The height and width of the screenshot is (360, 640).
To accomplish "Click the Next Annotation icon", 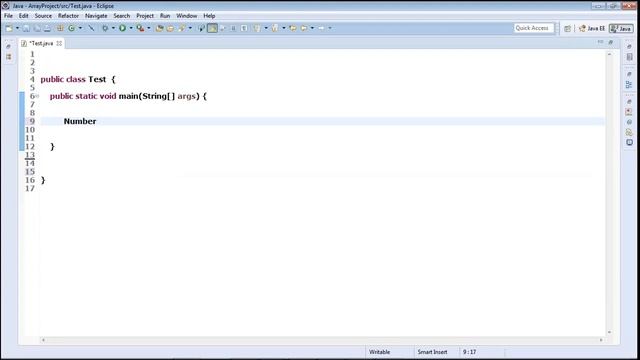I will [257, 28].
